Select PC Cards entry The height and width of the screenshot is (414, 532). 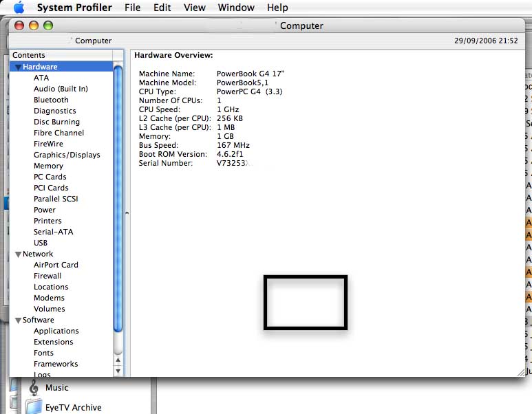pos(50,177)
